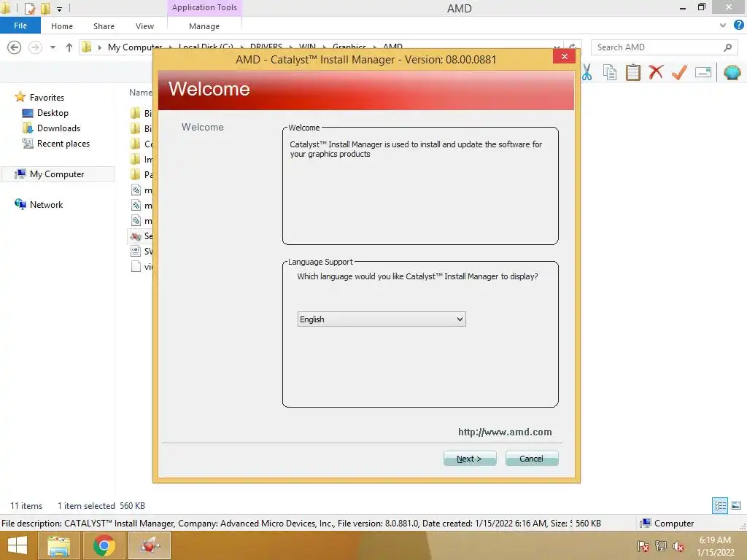Click the Cut scissors icon in Explorer toolbar
The height and width of the screenshot is (560, 747).
click(x=587, y=72)
